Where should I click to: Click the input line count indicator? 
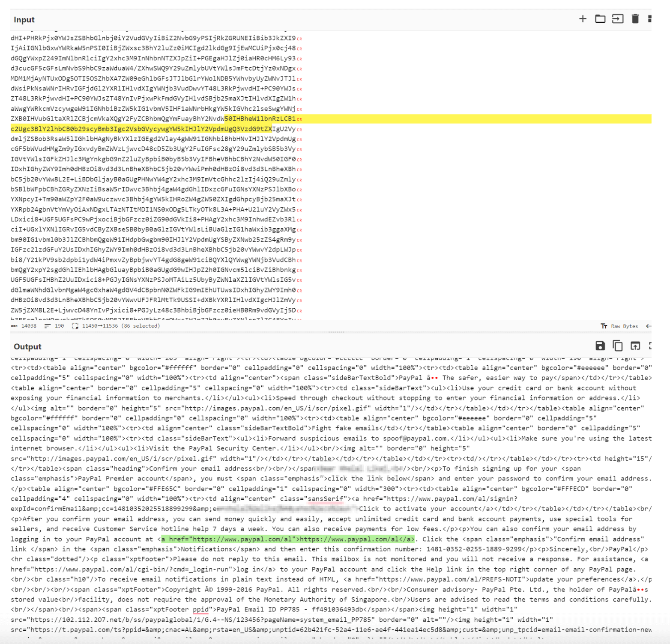coord(54,326)
